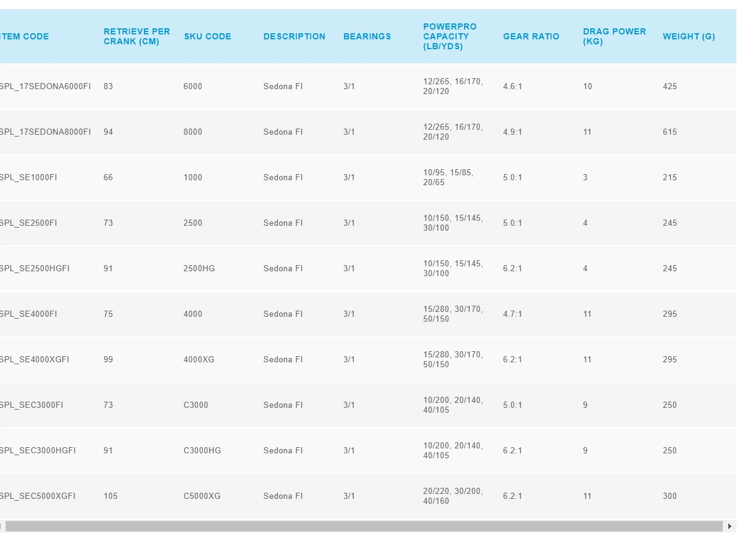Click drag power value 10
The height and width of the screenshot is (537, 756).
[588, 86]
